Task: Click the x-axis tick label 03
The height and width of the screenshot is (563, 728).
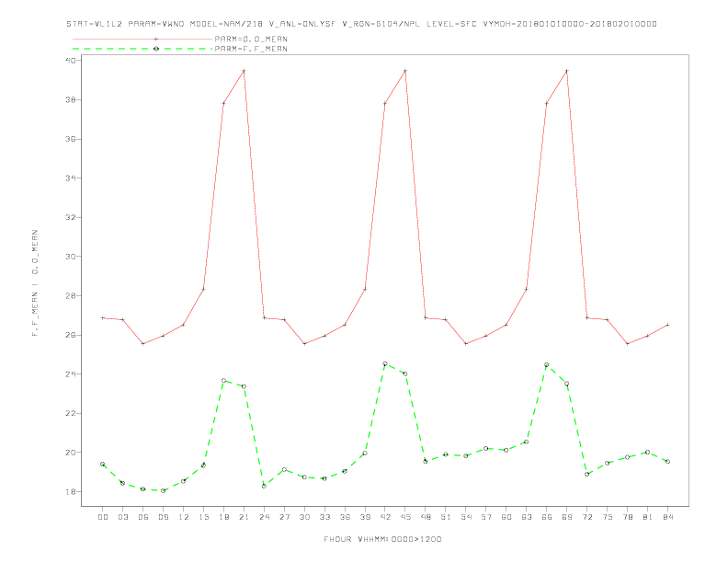Action: point(122,517)
